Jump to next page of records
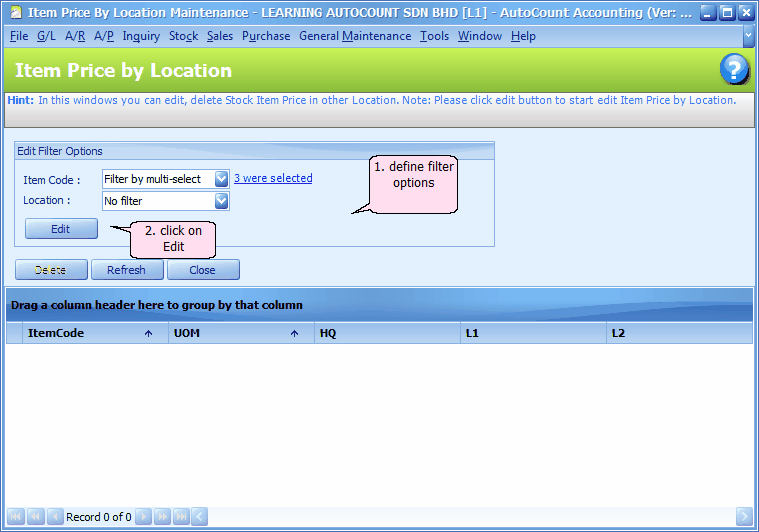Viewport: 759px width, 532px height. (x=162, y=517)
